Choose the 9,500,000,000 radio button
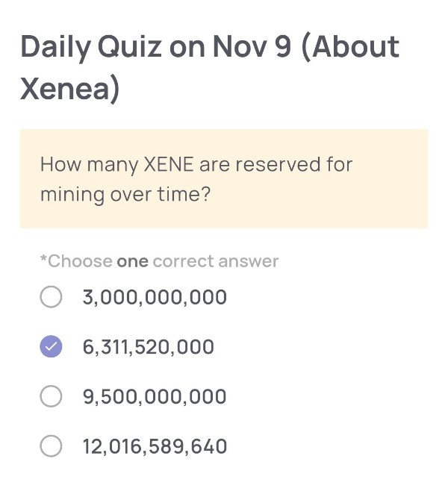The width and height of the screenshot is (448, 494). pyautogui.click(x=51, y=396)
